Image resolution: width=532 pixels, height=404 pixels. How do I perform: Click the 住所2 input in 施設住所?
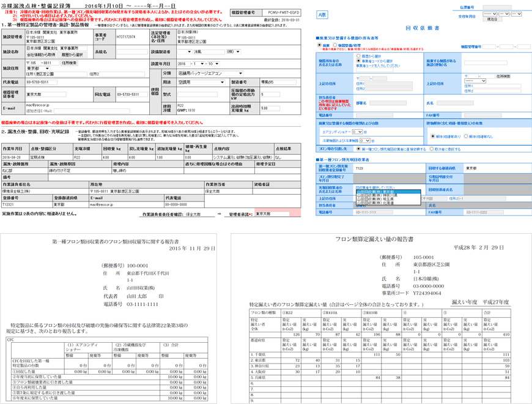pos(122,74)
